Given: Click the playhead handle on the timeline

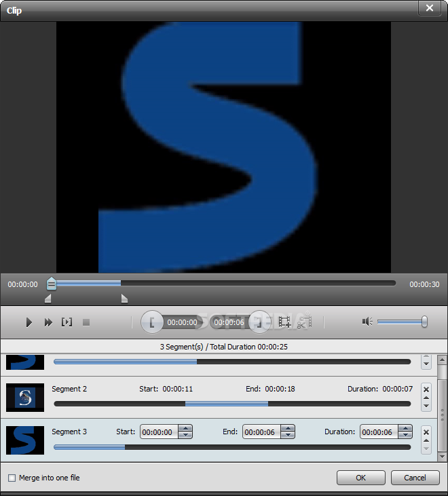Looking at the screenshot, I should coord(52,284).
